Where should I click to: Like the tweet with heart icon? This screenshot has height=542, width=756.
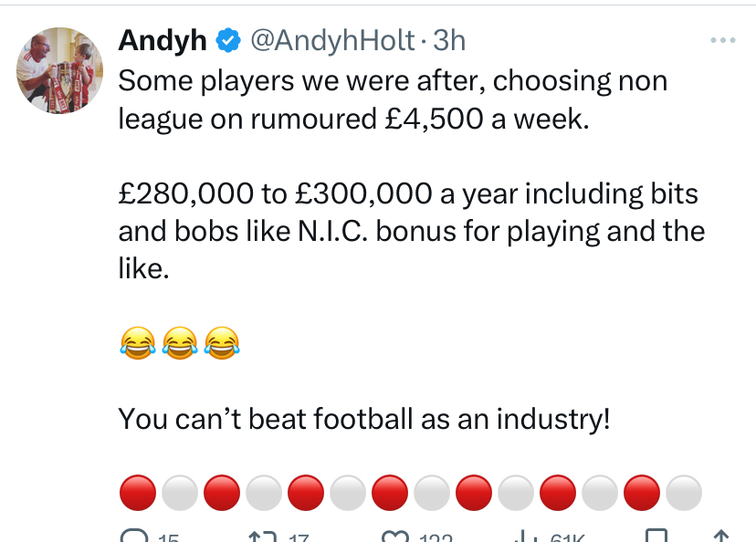click(x=395, y=537)
